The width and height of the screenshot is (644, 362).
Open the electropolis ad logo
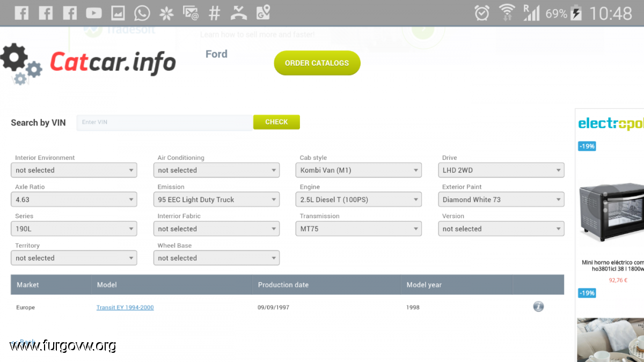[x=611, y=124]
